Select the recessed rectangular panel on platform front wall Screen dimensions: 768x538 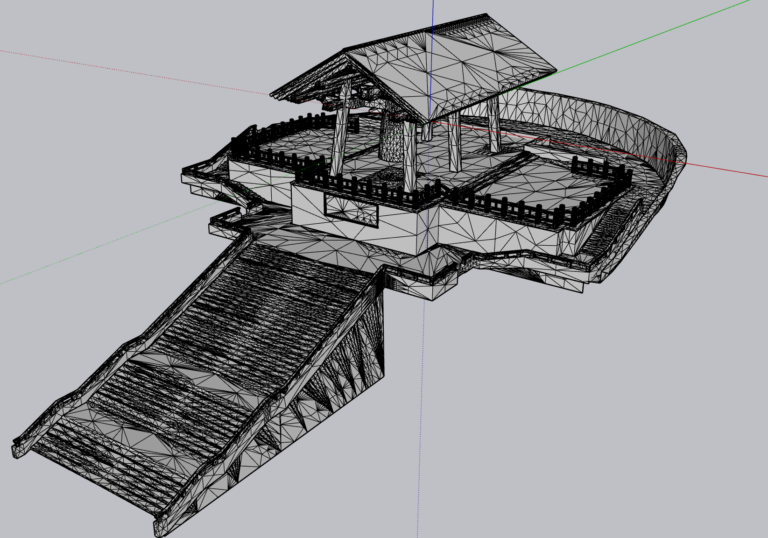pos(352,210)
